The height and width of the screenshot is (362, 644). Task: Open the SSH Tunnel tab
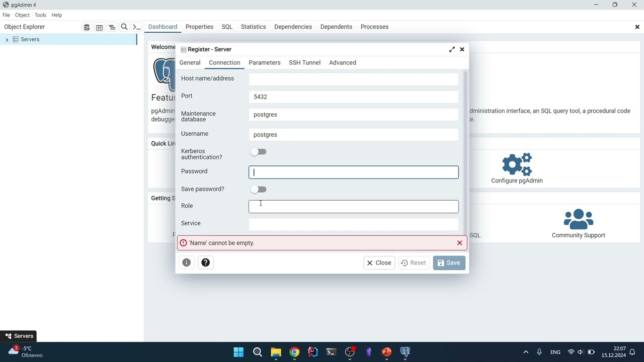(305, 63)
